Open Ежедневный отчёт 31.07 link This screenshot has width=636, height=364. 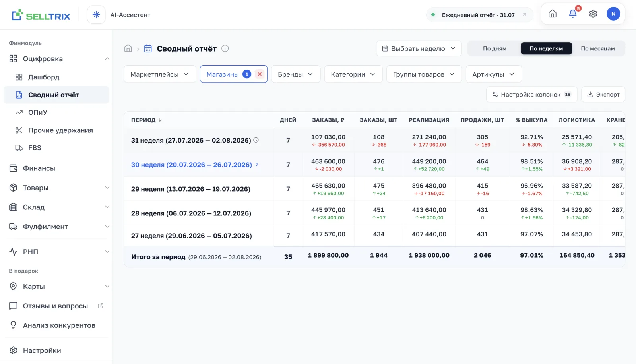[x=479, y=15]
